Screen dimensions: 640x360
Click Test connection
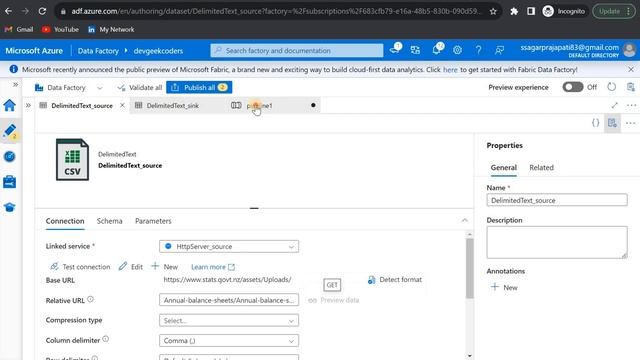click(x=80, y=267)
